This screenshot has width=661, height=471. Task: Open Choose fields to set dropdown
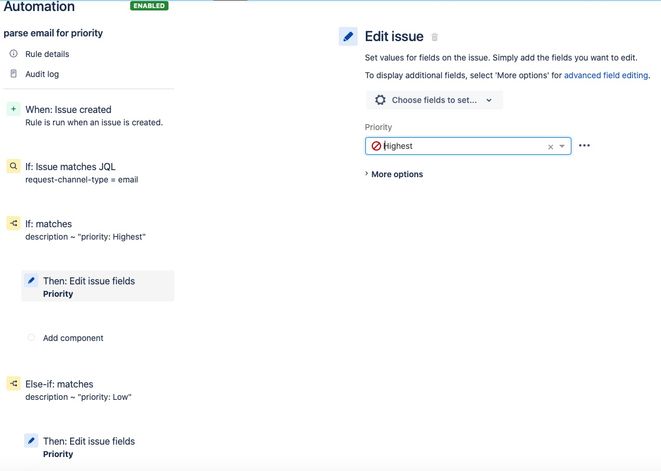(x=434, y=100)
